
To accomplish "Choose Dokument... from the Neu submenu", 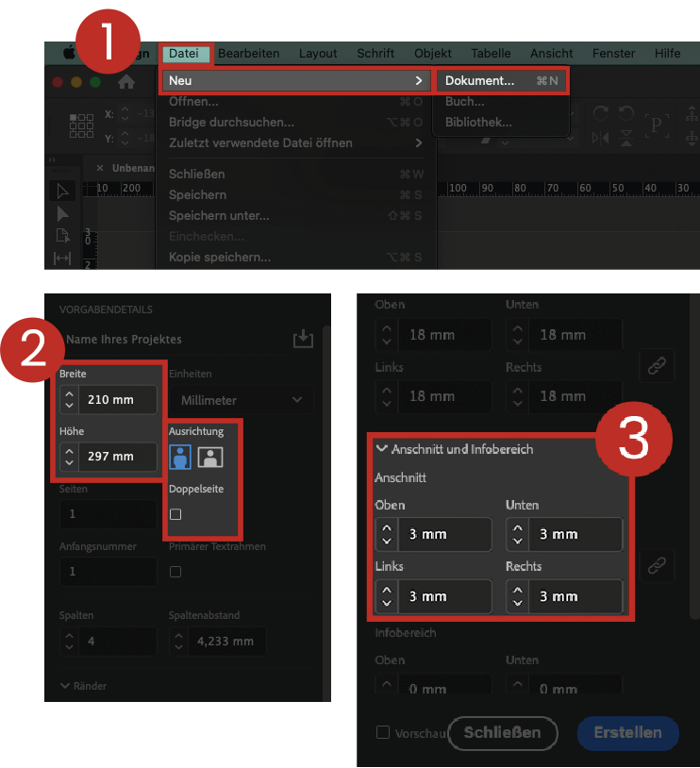I will [x=501, y=80].
